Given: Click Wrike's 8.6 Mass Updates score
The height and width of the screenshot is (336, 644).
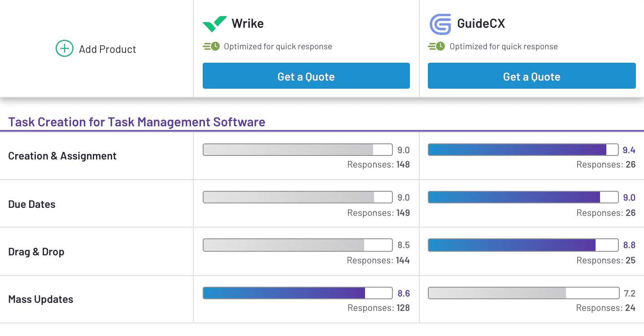Looking at the screenshot, I should (x=404, y=293).
